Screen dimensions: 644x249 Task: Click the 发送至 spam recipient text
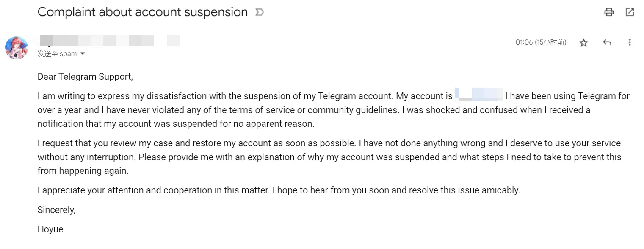(57, 54)
